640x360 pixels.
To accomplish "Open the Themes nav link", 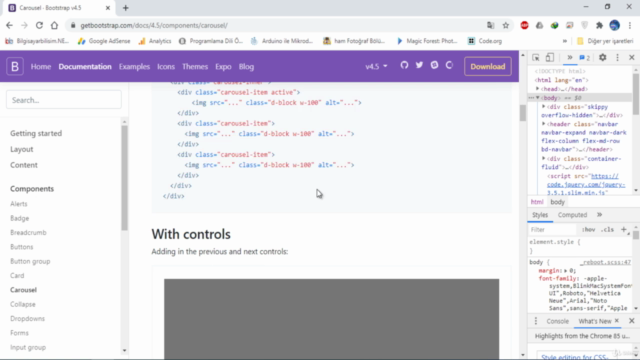I will 195,67.
